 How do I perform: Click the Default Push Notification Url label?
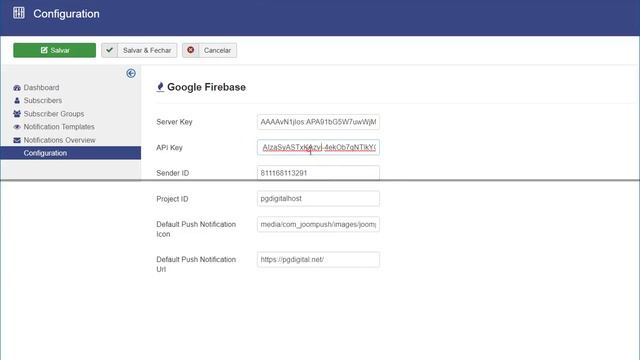click(x=196, y=264)
